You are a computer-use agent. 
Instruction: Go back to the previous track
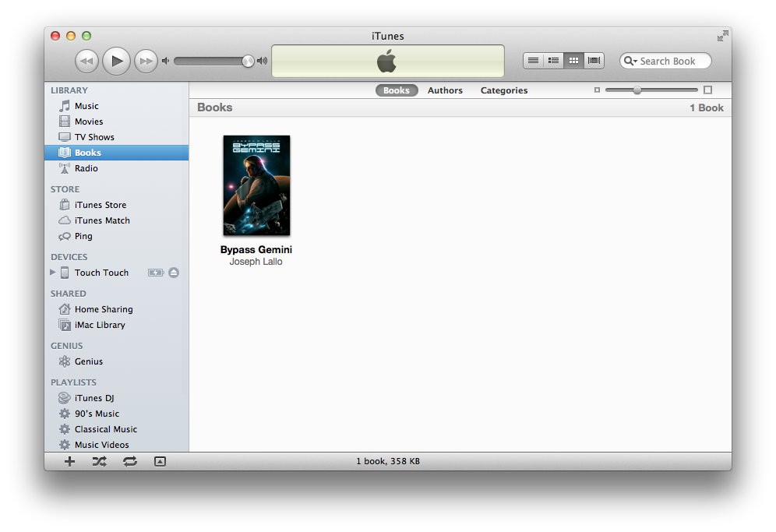pyautogui.click(x=86, y=61)
